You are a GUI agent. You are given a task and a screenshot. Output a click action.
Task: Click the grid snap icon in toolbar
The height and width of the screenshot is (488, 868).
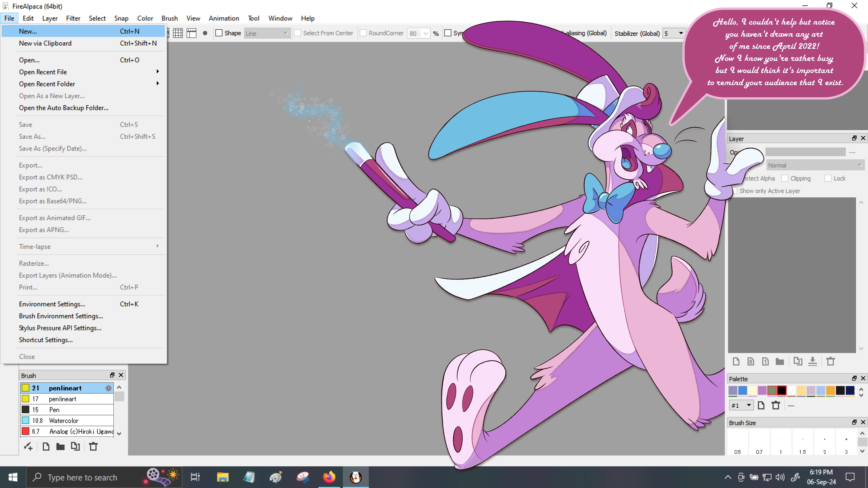(x=178, y=33)
